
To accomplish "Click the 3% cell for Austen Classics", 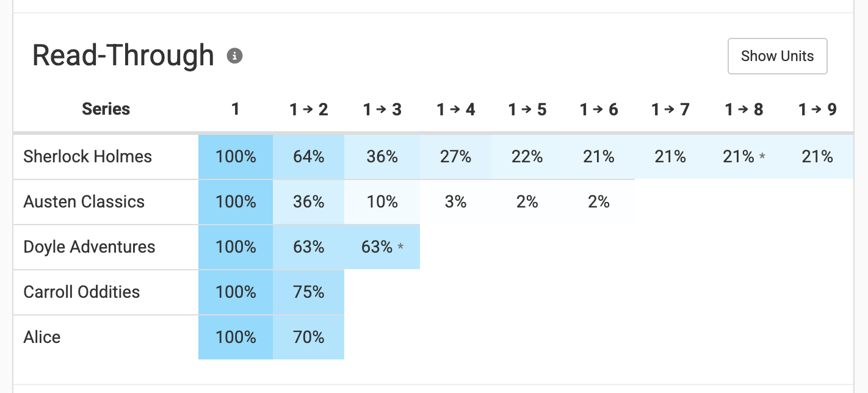I will [455, 202].
